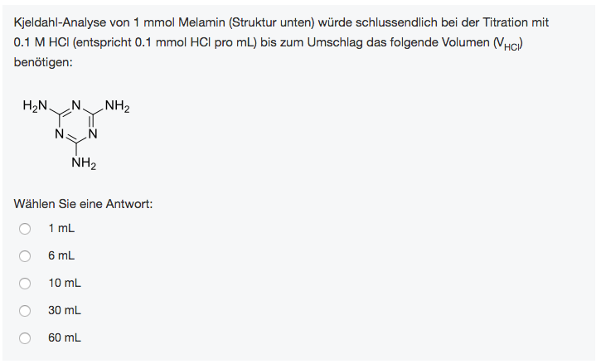Viewport: 601px width, 364px height.
Task: Click the H2N group of the melamine structure
Action: (x=35, y=105)
